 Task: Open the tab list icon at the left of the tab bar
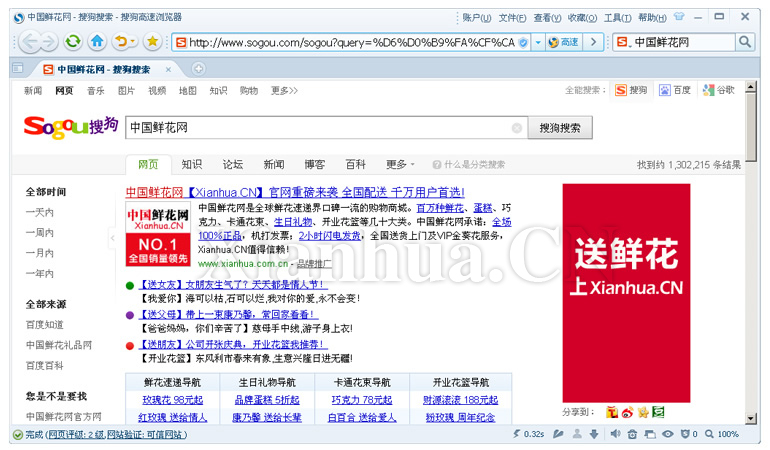pos(18,68)
